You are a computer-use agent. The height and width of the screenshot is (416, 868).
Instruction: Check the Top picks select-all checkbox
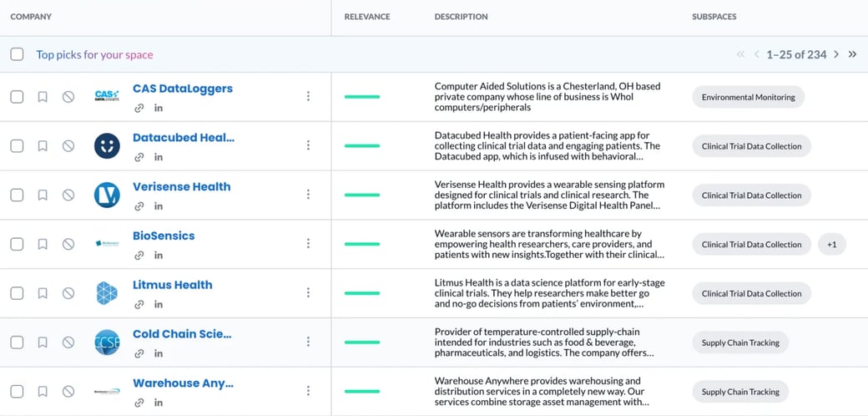17,54
